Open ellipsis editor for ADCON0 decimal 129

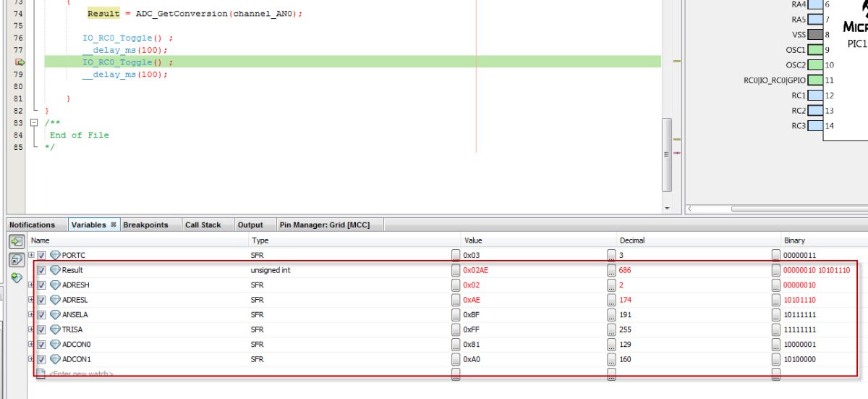click(x=612, y=344)
